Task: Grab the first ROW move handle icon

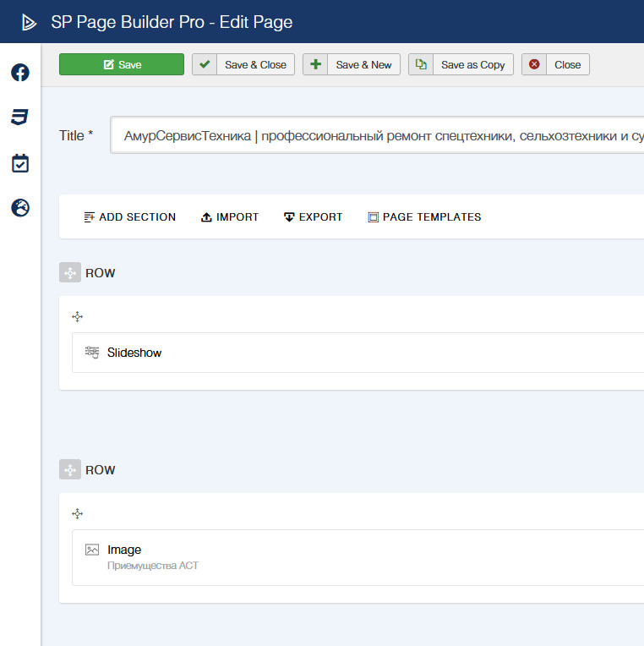Action: click(70, 273)
